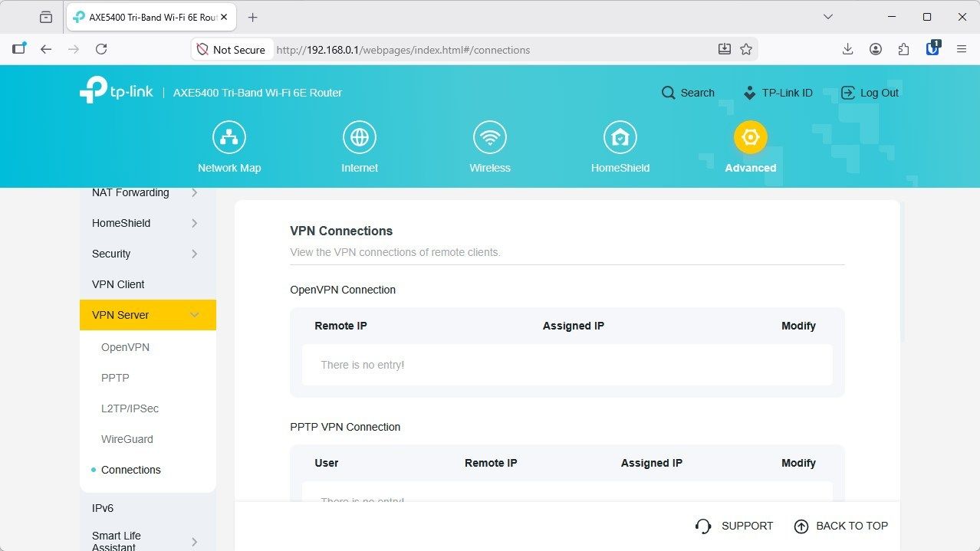Open the Wireless settings icon

[489, 137]
